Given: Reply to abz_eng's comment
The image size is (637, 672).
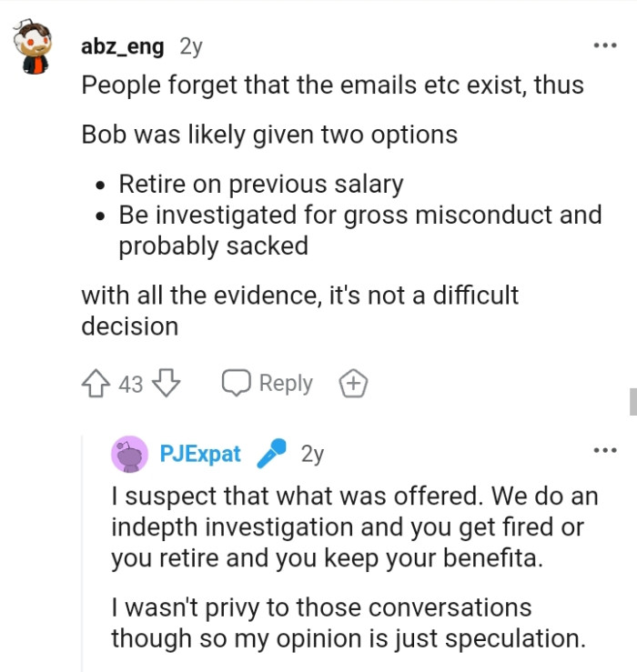Looking at the screenshot, I should pyautogui.click(x=268, y=384).
